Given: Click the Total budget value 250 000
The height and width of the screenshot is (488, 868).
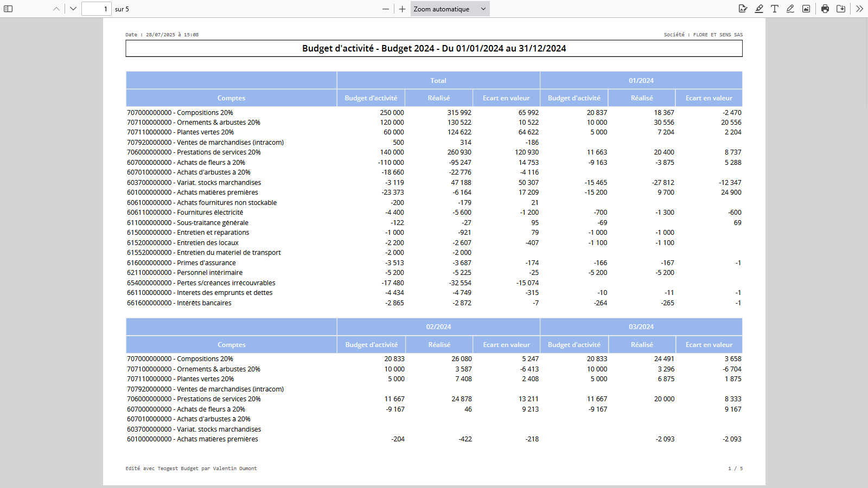Looking at the screenshot, I should click(392, 113).
